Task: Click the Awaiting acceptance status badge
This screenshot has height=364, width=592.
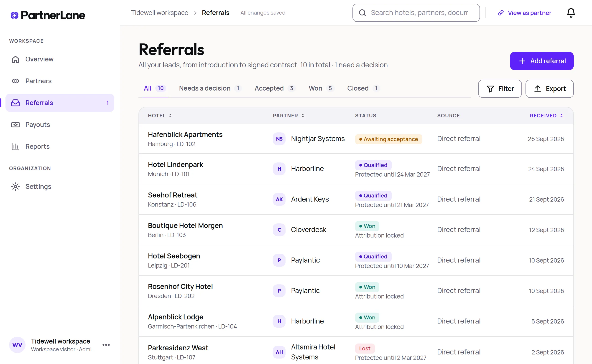Action: 388,139
